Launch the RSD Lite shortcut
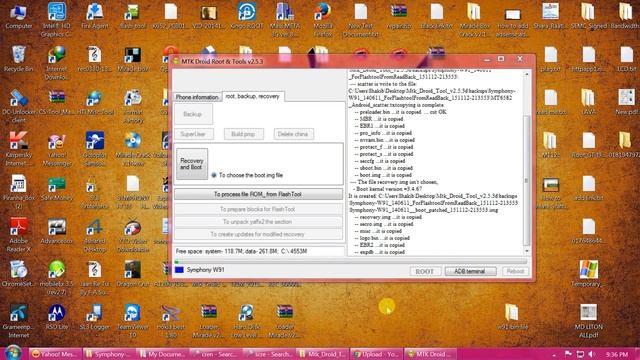640x360 pixels. click(56, 317)
